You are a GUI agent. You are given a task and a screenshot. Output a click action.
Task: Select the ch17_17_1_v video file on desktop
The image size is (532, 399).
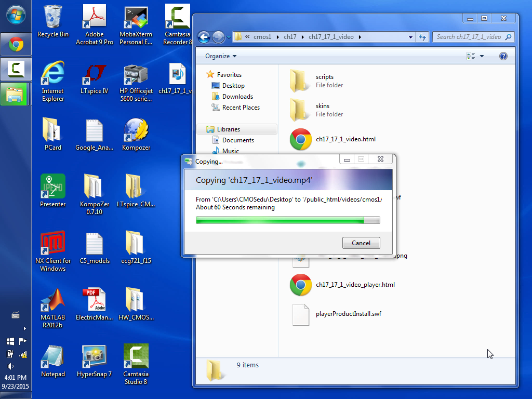(x=177, y=78)
